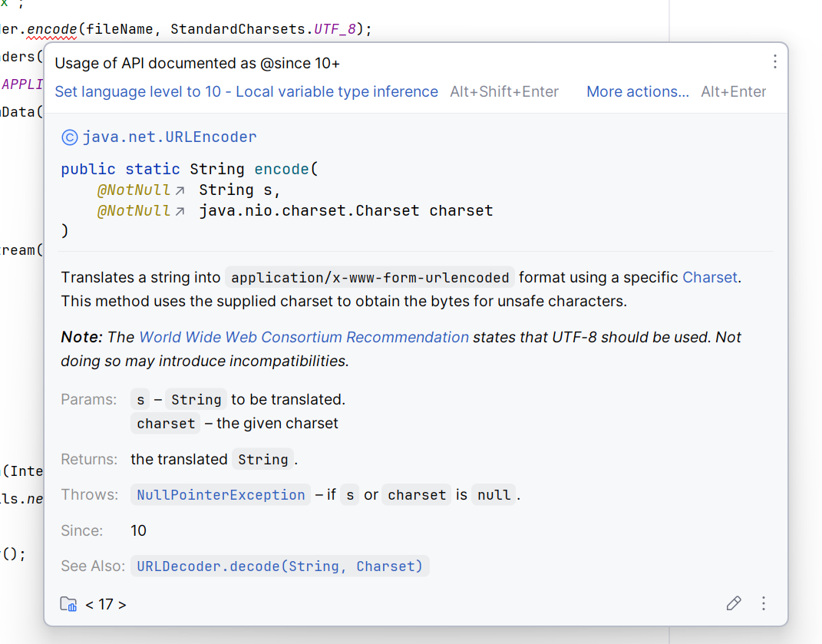Follow arrow next to first @NotNull annotation

pos(180,190)
